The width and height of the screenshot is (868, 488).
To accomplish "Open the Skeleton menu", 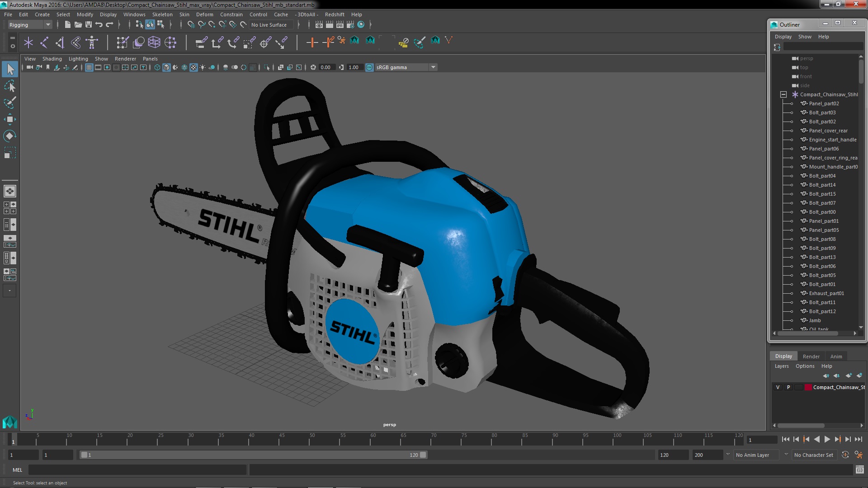I will (162, 14).
